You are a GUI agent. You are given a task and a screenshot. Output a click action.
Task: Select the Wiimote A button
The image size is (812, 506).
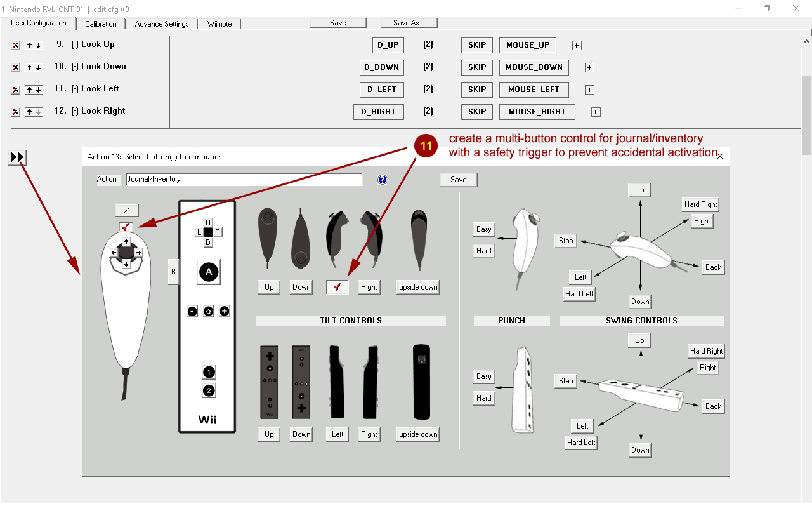(x=209, y=272)
